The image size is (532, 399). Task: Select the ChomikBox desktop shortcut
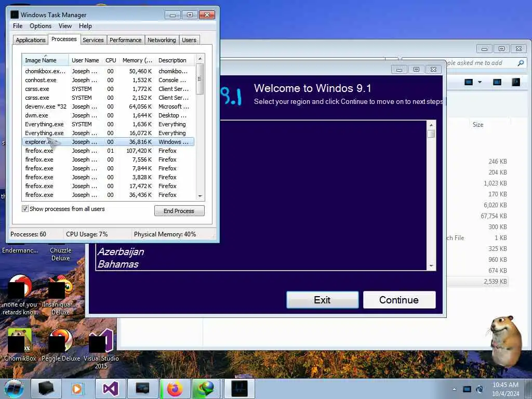click(20, 345)
